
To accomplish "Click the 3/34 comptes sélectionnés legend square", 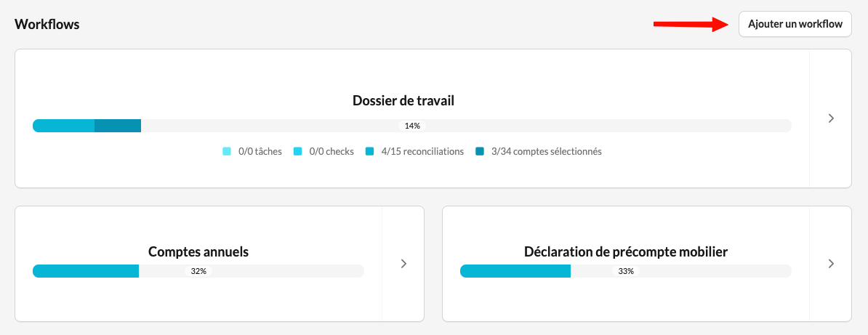I will click(479, 152).
